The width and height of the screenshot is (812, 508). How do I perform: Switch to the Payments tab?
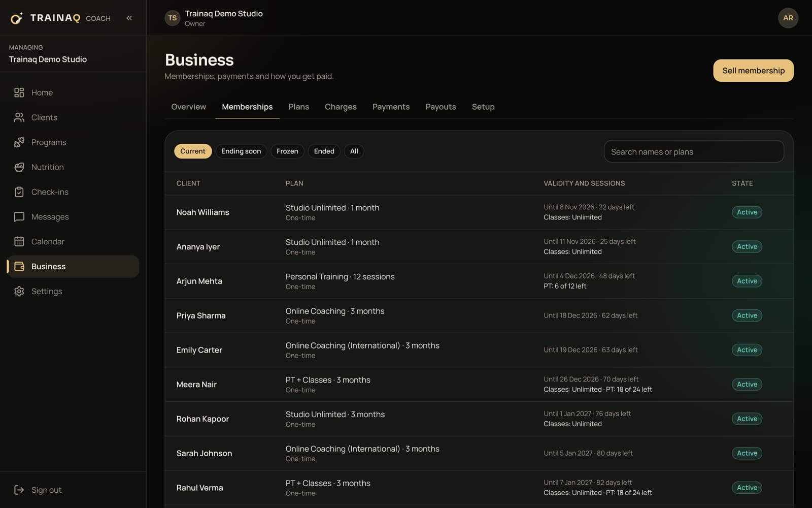[391, 107]
